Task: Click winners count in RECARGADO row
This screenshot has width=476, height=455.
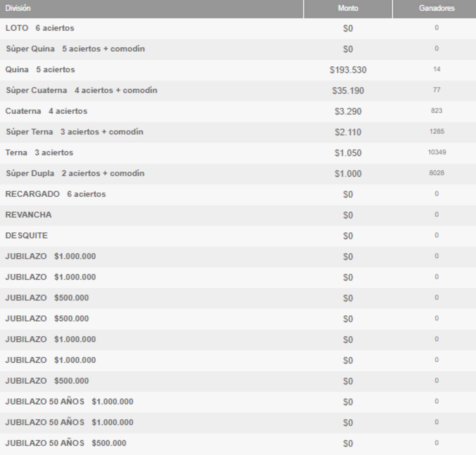Action: pyautogui.click(x=437, y=194)
